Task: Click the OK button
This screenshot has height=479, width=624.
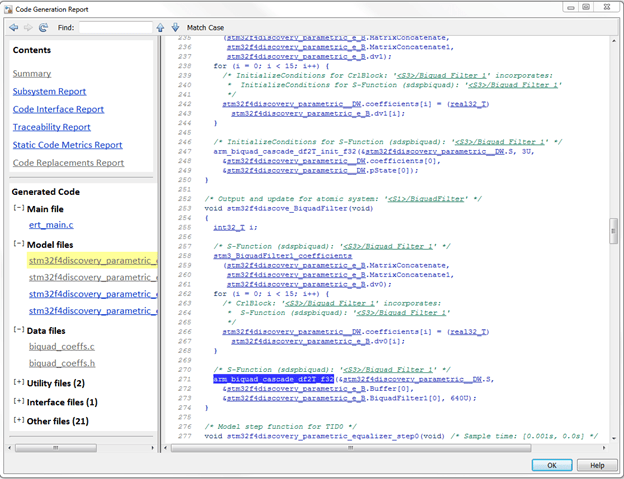Action: point(552,465)
